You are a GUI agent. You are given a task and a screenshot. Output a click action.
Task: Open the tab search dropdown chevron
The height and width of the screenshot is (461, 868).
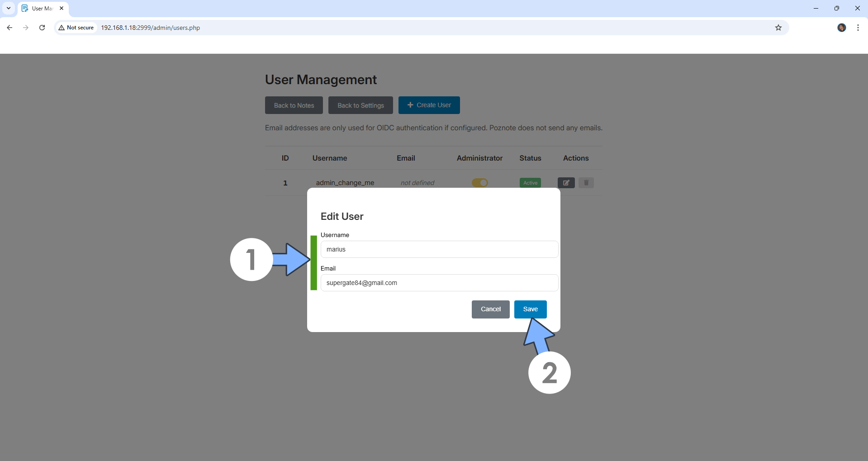coord(8,8)
